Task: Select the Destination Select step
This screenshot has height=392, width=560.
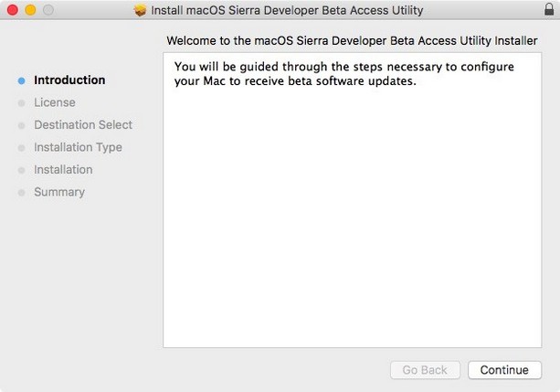Action: click(x=83, y=124)
